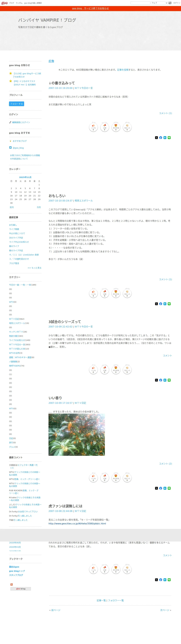The image size is (181, 644).
Task: Open 2020年06月 archive link
Action: (x=15, y=543)
